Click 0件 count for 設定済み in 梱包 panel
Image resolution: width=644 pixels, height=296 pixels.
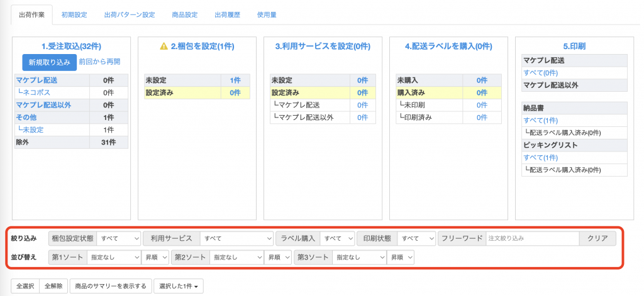[235, 93]
